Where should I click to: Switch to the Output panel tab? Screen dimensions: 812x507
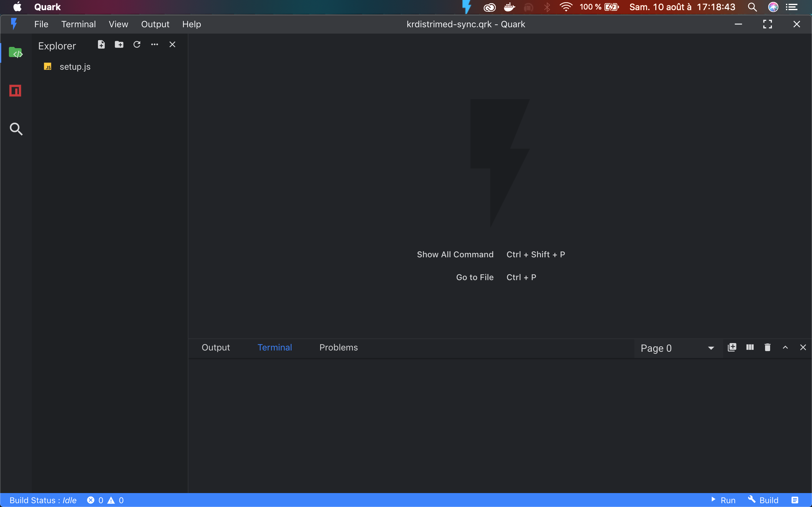[215, 347]
